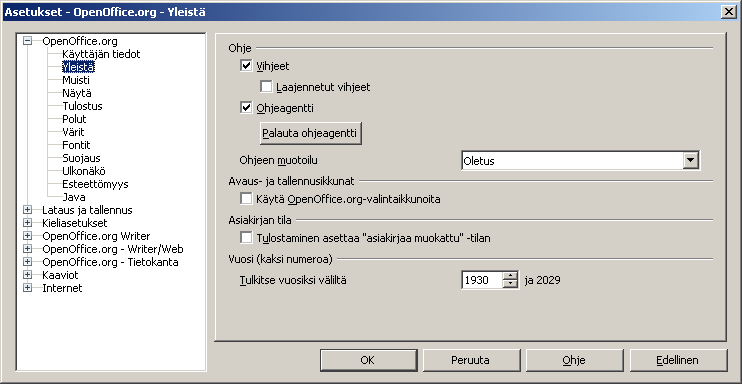The width and height of the screenshot is (742, 384).
Task: Click the Palauta ohjeagentti button
Action: pyautogui.click(x=310, y=134)
